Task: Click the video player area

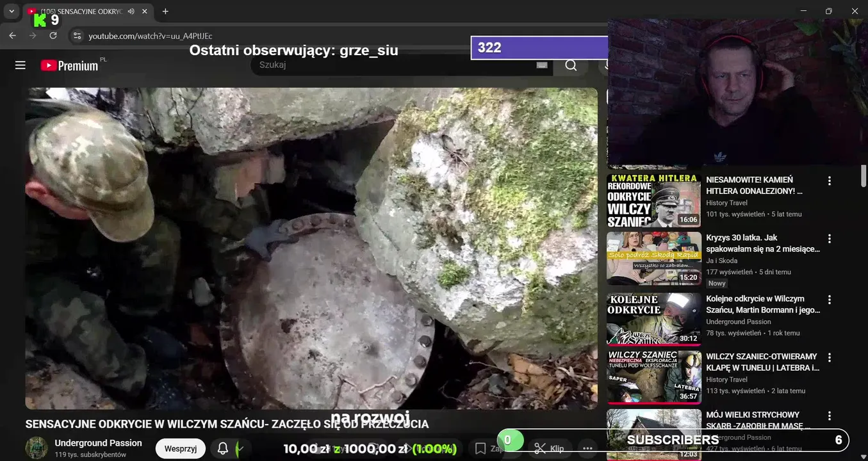Action: (311, 248)
